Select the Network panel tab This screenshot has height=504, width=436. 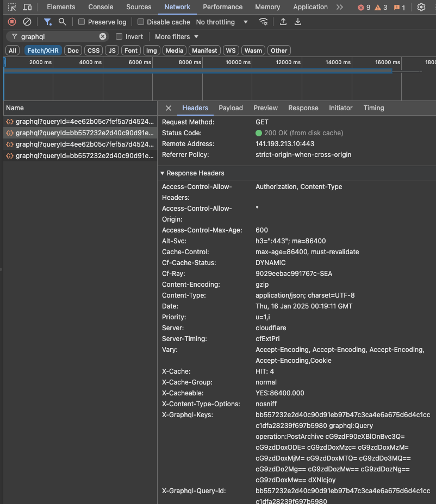tap(177, 7)
